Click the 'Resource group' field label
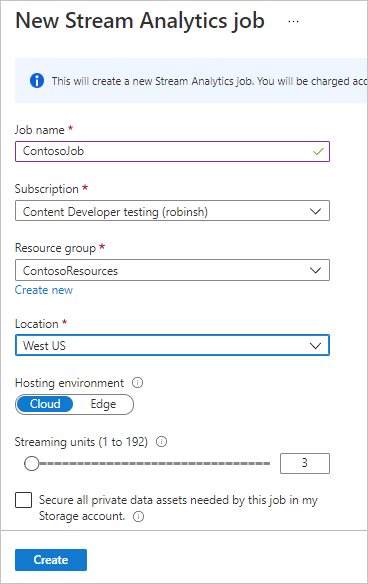The height and width of the screenshot is (584, 368). pos(55,248)
